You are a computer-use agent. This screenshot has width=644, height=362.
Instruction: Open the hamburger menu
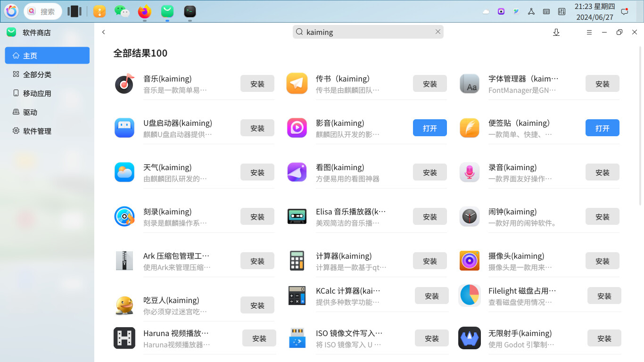[x=589, y=32]
